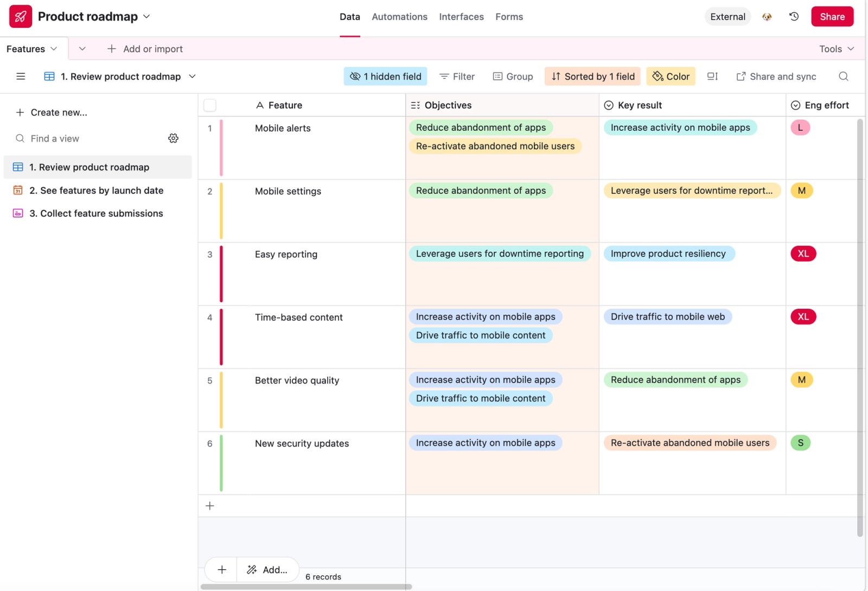The width and height of the screenshot is (868, 591).
Task: Click the Share button
Action: coord(832,16)
